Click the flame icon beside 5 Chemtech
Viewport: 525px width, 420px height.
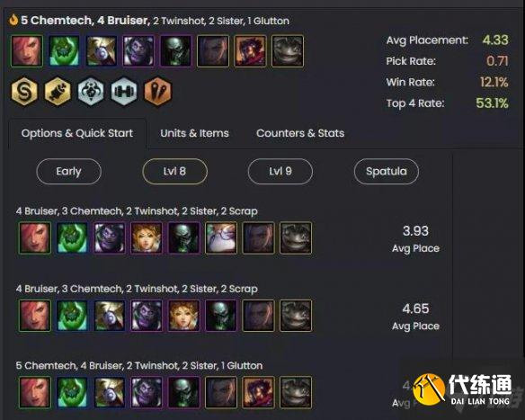tap(13, 20)
